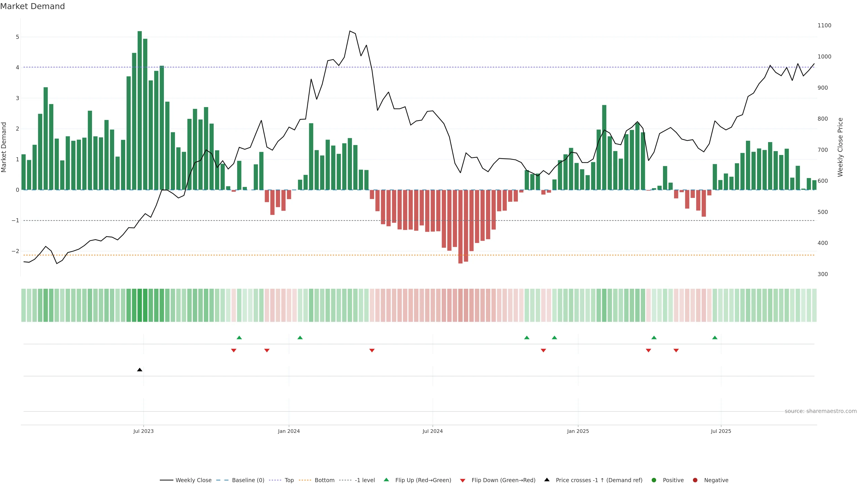Click the first green flip-up triangle marker

(239, 338)
